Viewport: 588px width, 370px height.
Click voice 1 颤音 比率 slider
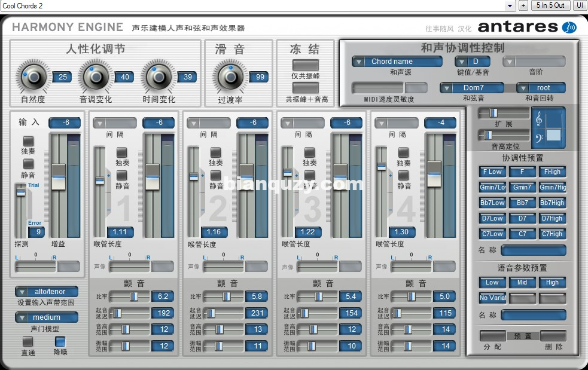(129, 296)
